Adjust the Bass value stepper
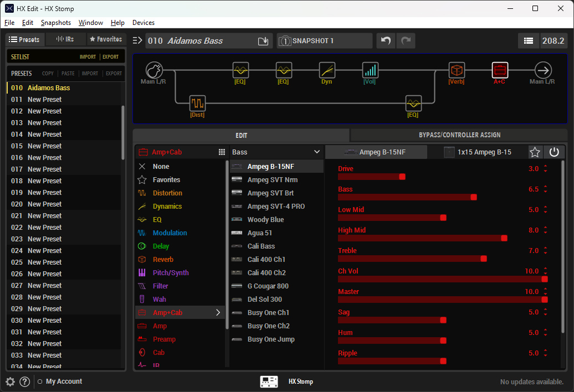Screen dimensions: 574x392 click(545, 189)
